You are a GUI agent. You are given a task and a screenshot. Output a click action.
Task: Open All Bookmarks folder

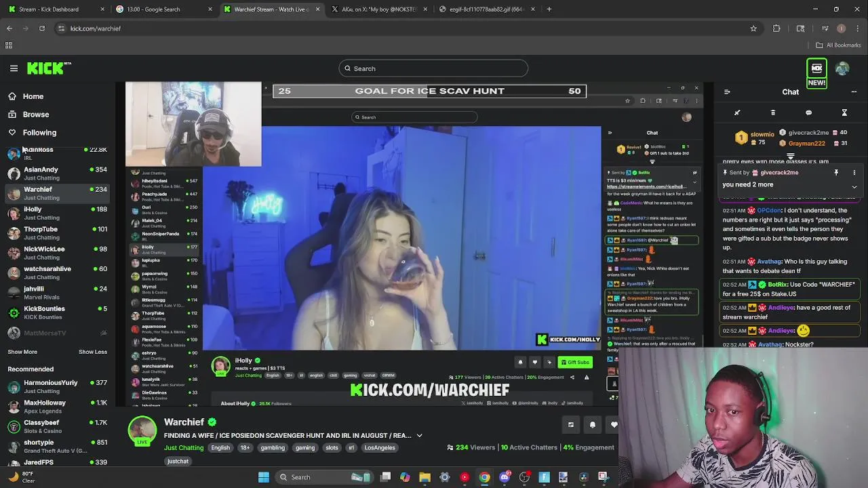[839, 45]
